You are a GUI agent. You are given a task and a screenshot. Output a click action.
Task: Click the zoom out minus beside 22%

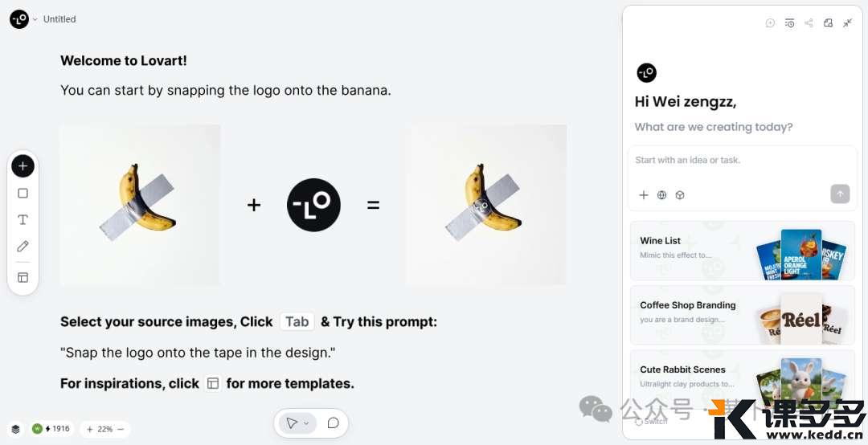[121, 429]
